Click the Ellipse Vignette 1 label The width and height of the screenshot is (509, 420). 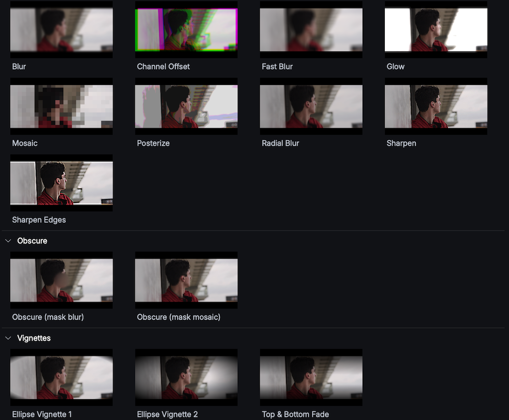coord(42,414)
